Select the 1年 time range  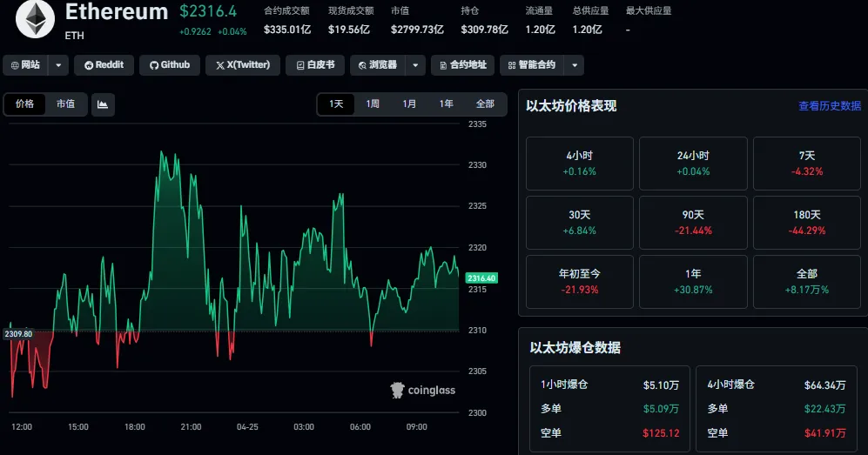tap(446, 104)
